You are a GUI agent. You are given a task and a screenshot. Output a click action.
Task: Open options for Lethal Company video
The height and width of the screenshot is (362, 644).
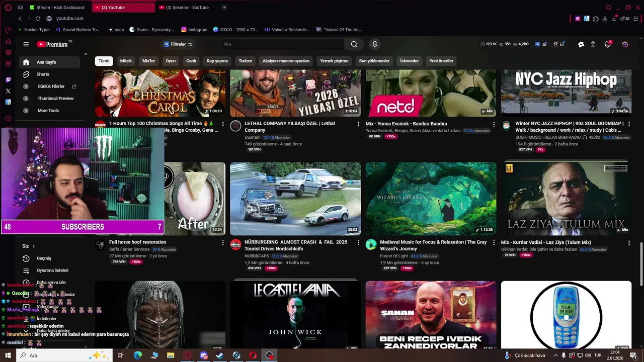pyautogui.click(x=358, y=124)
